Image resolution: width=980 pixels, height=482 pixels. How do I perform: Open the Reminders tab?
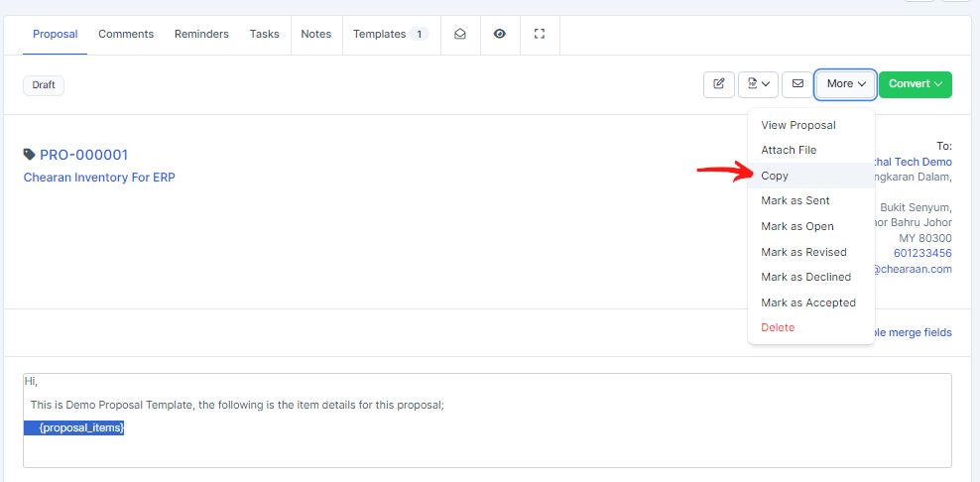201,34
